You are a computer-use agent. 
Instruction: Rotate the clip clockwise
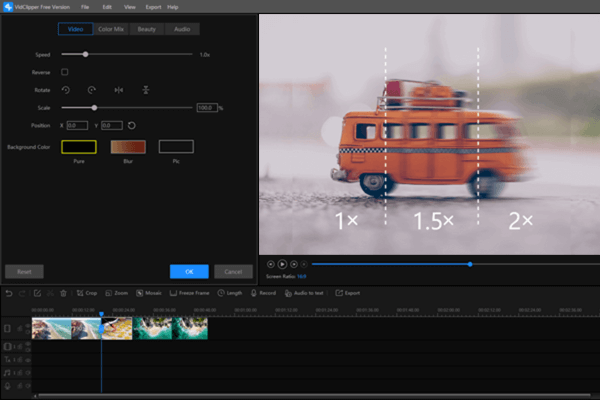pyautogui.click(x=92, y=90)
